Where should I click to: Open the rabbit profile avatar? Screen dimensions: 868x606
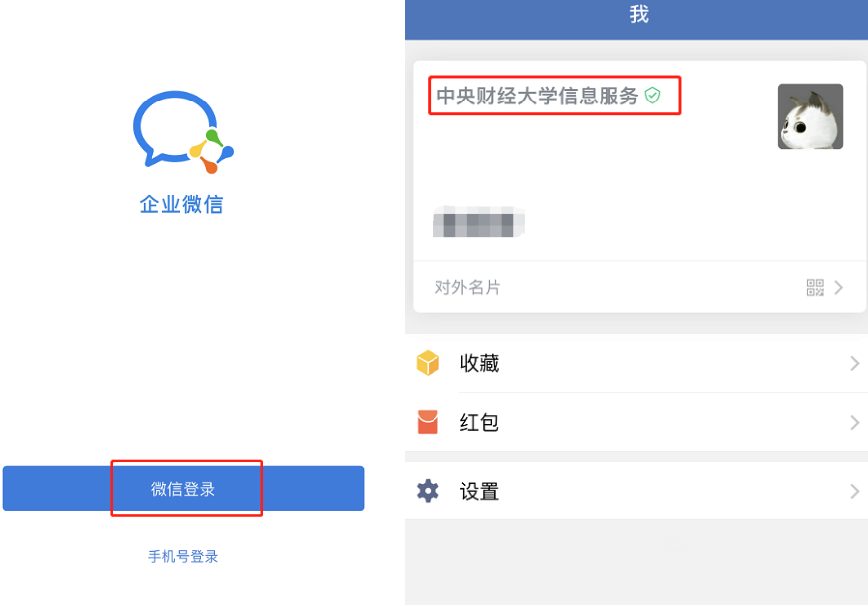(x=810, y=116)
